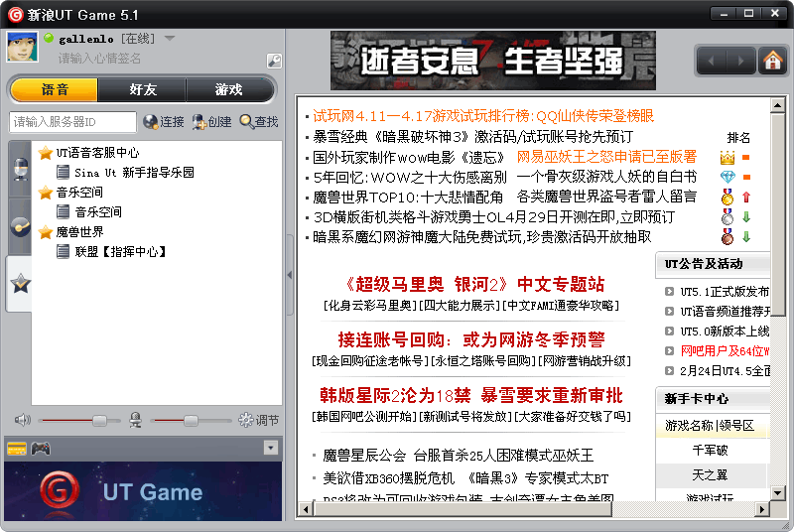Expand the bottom panel dropdown arrow

271,448
